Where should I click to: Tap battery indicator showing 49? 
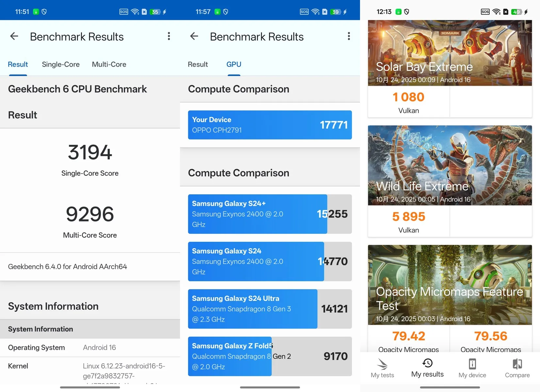tap(516, 12)
